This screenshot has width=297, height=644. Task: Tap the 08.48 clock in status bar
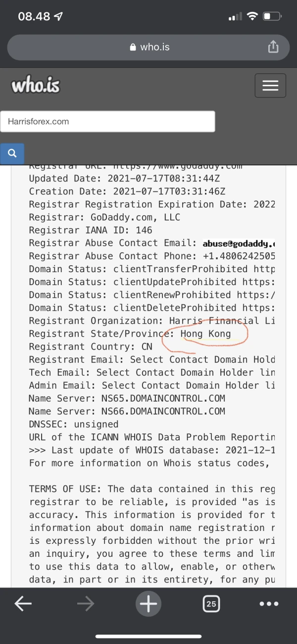point(34,16)
